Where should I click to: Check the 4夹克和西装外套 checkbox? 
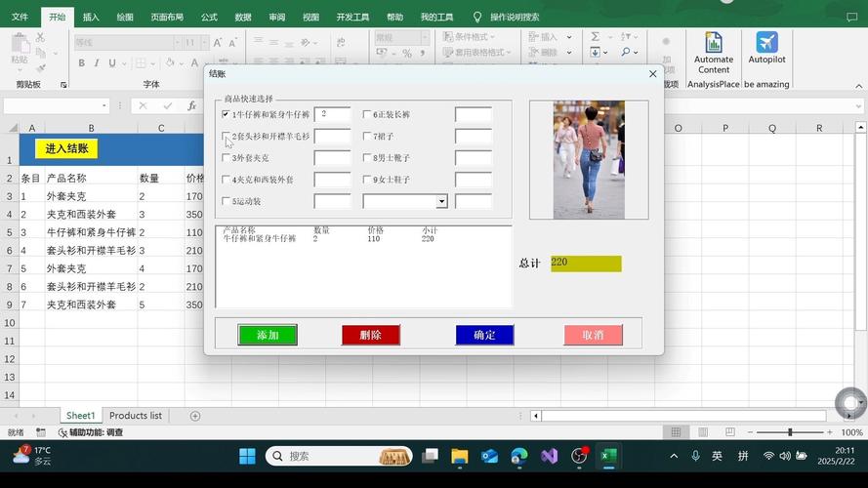(x=226, y=180)
